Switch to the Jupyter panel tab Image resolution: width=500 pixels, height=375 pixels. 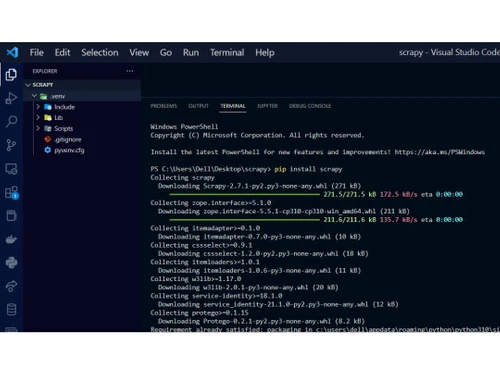(x=267, y=106)
